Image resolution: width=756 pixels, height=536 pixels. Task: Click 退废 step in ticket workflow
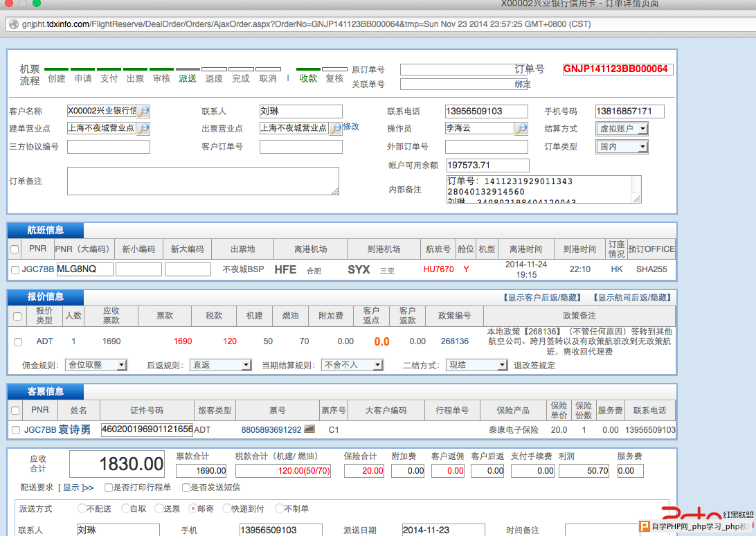coord(214,79)
